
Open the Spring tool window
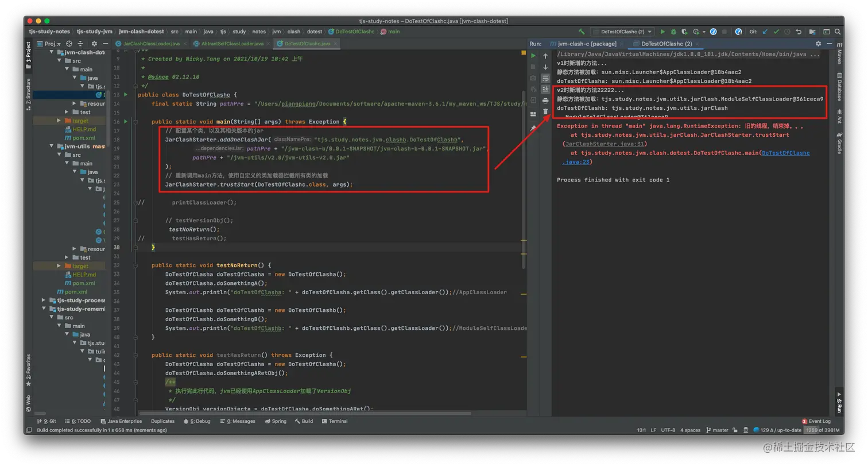(x=276, y=421)
